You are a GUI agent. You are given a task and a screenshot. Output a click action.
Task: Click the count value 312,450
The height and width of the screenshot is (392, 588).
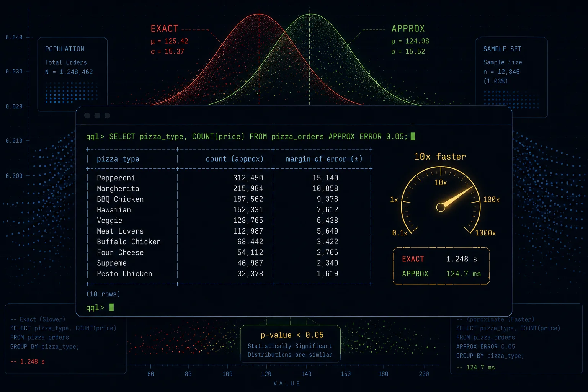248,178
